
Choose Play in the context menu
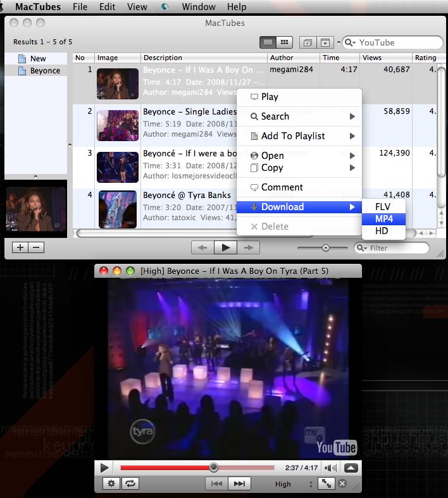299,97
